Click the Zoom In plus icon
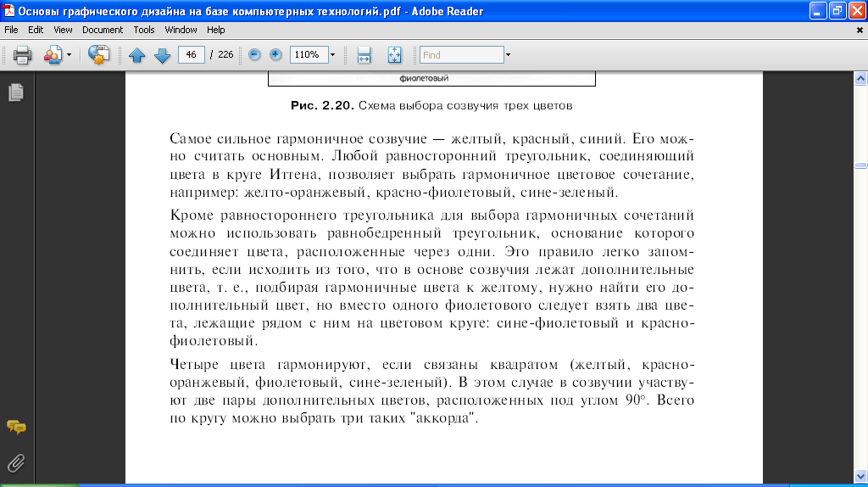 [275, 54]
